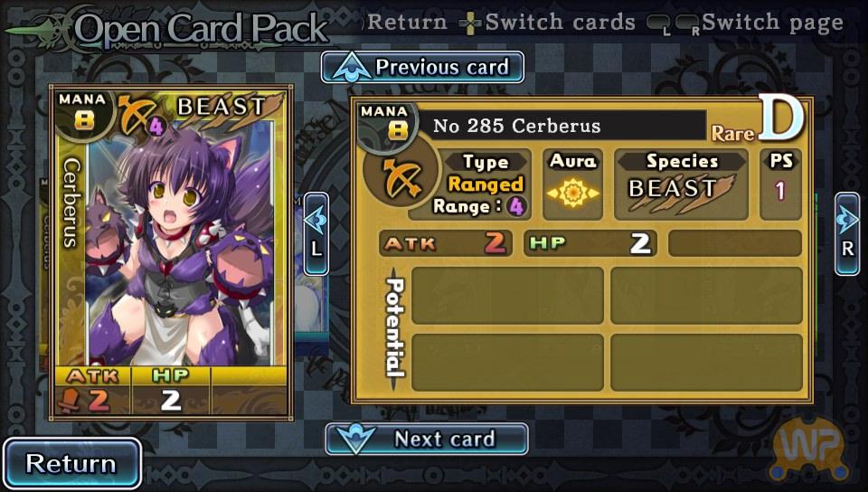Switch page right with R arrow
The width and height of the screenshot is (868, 492).
pyautogui.click(x=847, y=233)
